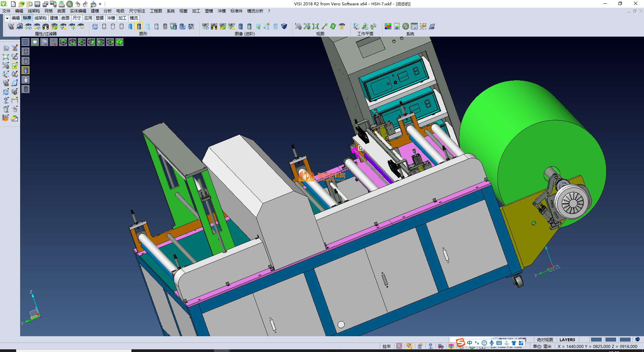
Task: Toggle the highlighted shaded cylinder display mode
Action: (139, 26)
